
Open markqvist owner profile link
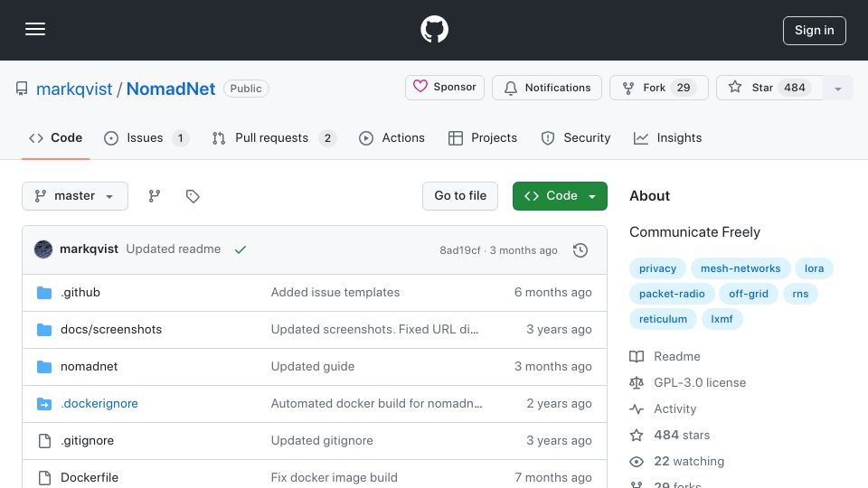point(73,89)
